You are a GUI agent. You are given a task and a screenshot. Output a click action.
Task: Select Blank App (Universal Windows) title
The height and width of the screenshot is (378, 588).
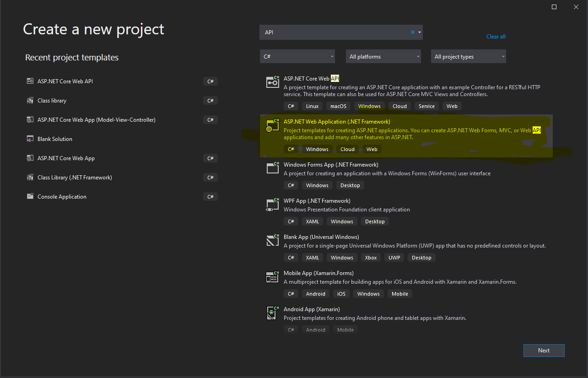[x=321, y=237]
